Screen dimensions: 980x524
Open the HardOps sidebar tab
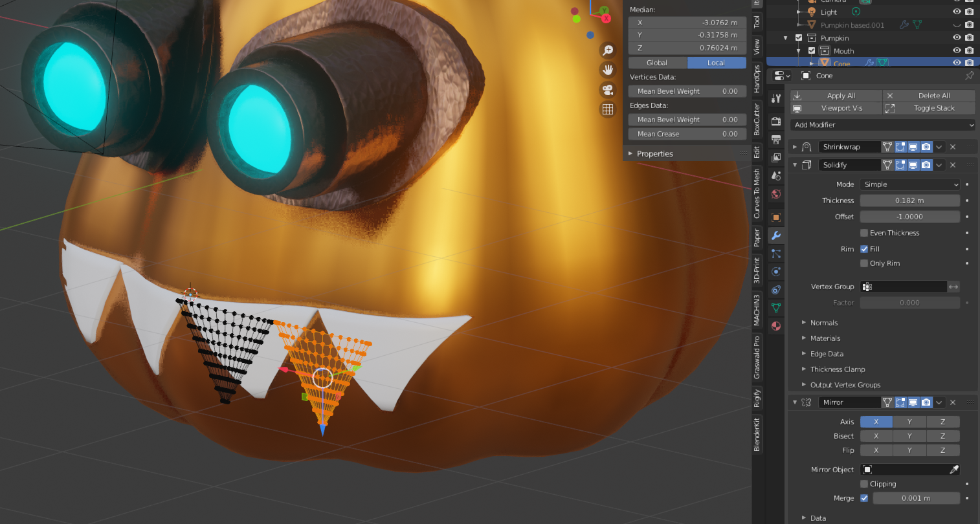(x=757, y=80)
